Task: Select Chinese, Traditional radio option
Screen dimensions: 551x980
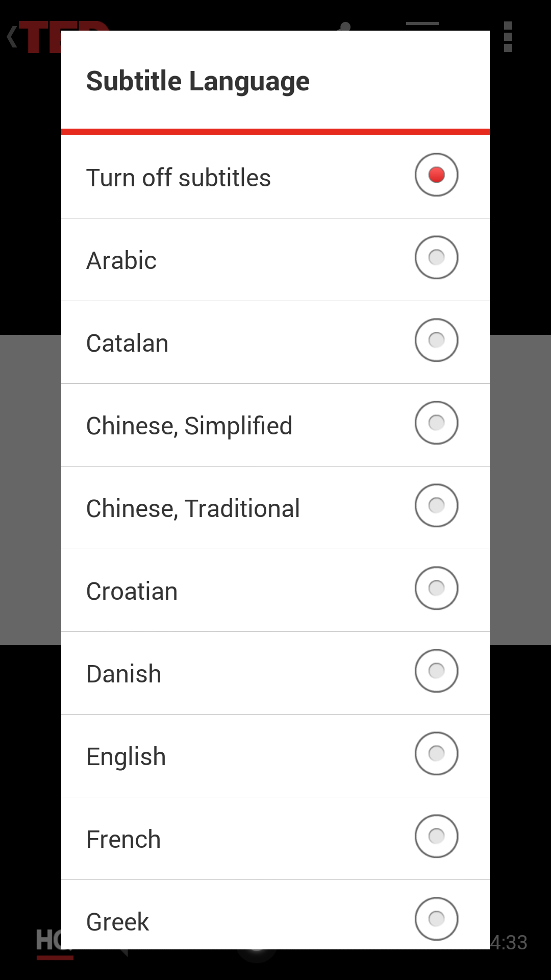Action: [436, 505]
